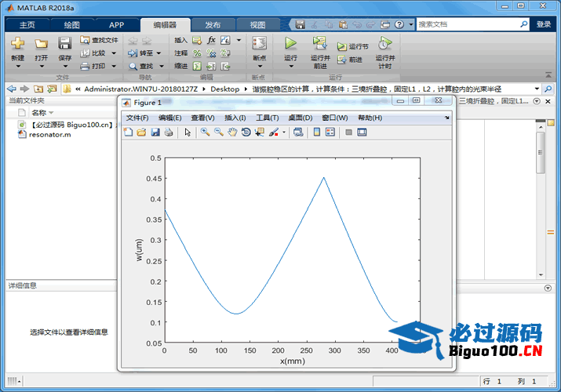Click the Run Section button
561x392 pixels.
[353, 46]
